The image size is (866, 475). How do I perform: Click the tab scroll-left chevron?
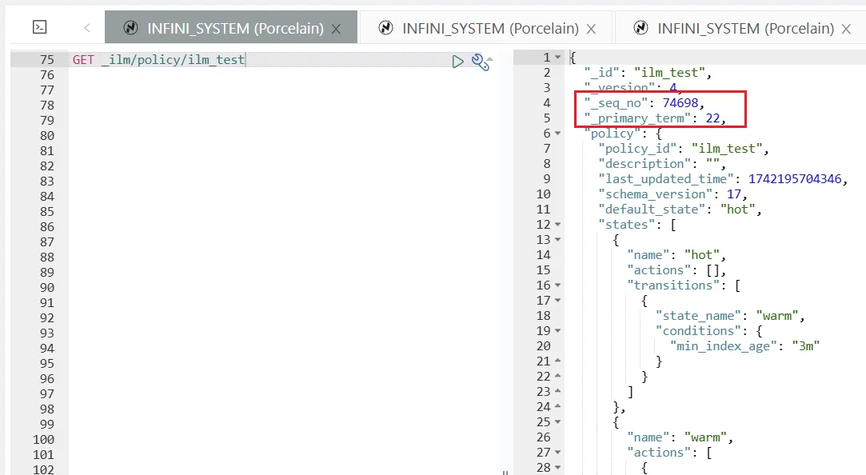pyautogui.click(x=87, y=28)
